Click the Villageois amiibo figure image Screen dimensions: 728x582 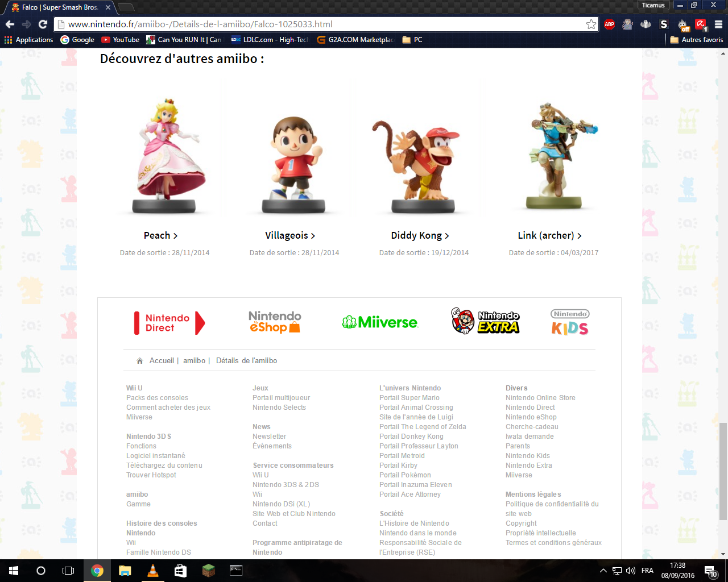293,164
